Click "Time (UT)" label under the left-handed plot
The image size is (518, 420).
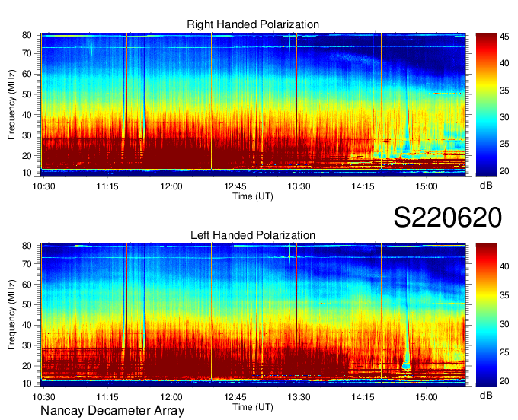(x=253, y=407)
